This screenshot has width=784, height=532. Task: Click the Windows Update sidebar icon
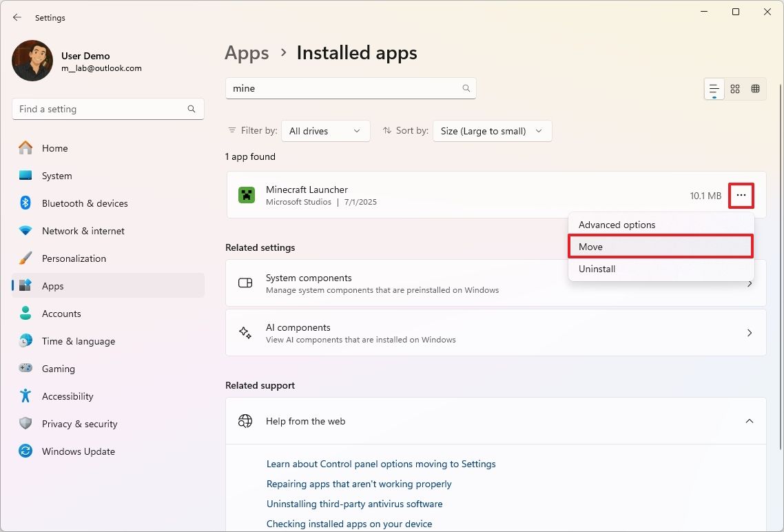coord(25,451)
